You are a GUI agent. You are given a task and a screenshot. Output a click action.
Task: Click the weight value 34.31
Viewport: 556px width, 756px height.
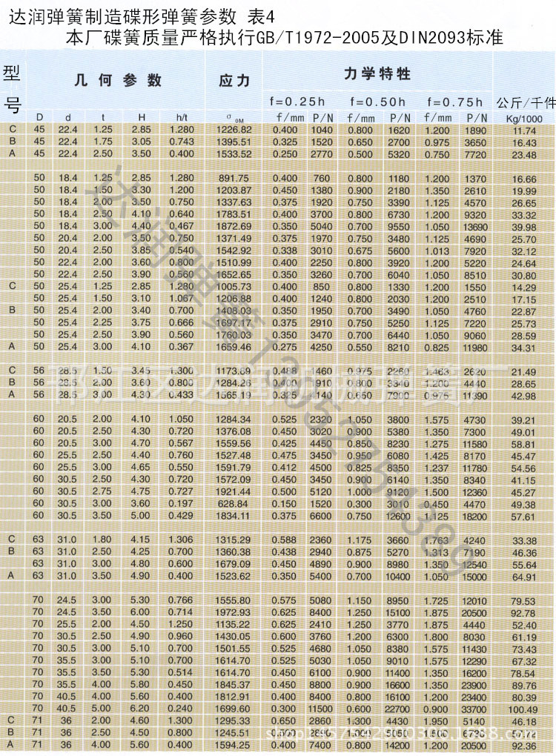click(x=524, y=348)
